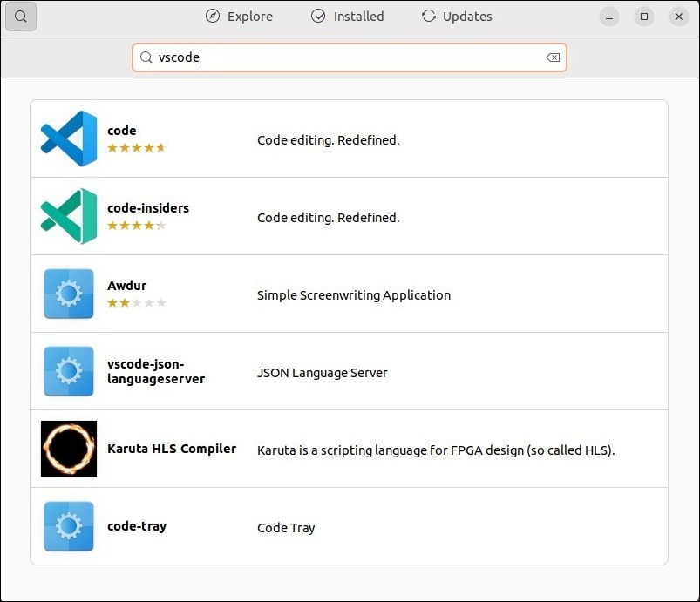The image size is (700, 602).
Task: Open the Karuta fire ring thumbnail
Action: coord(69,449)
